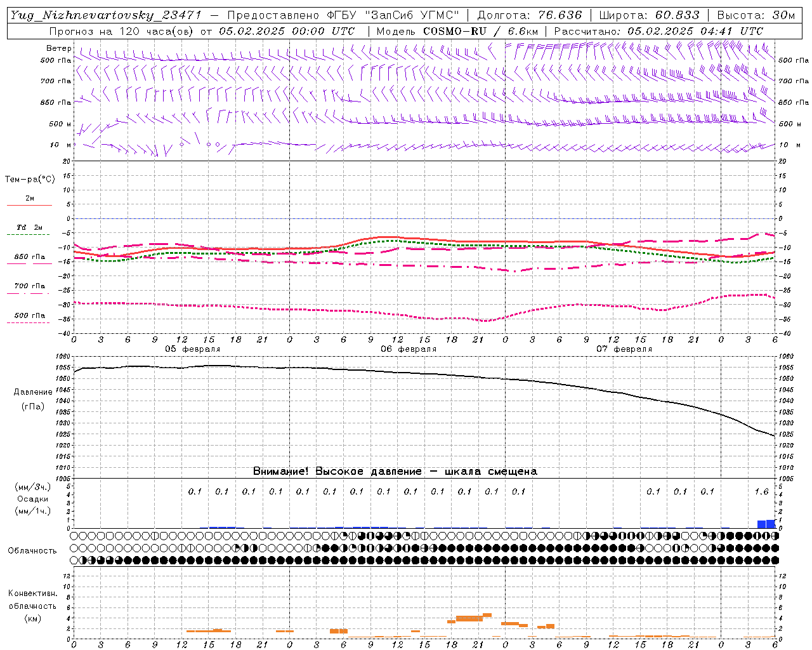Click the "Прогноз на 120 часа(ов)" text

pyautogui.click(x=123, y=31)
